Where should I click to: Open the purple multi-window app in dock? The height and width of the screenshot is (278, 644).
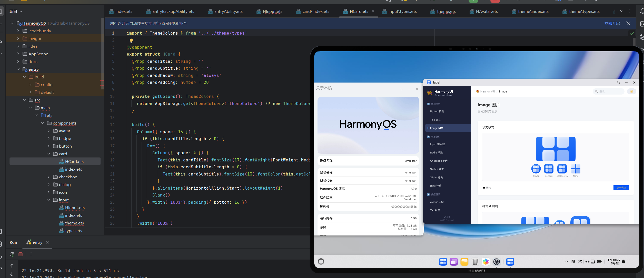point(454,262)
